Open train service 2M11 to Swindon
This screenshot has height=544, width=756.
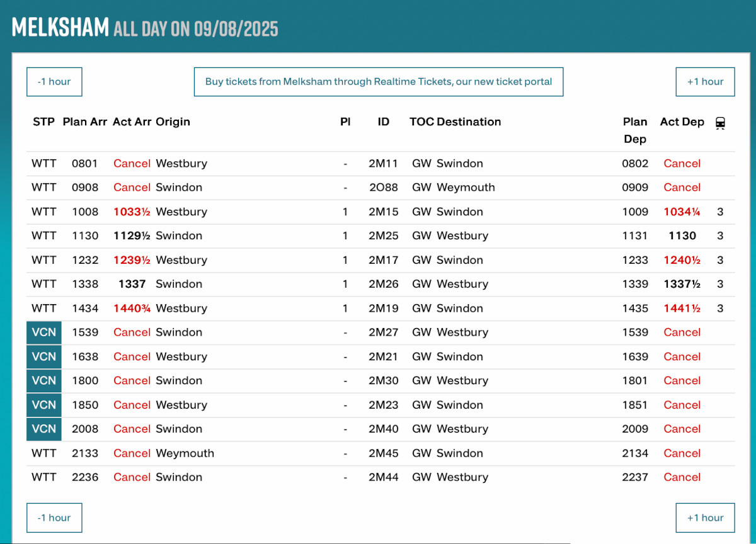pyautogui.click(x=383, y=164)
